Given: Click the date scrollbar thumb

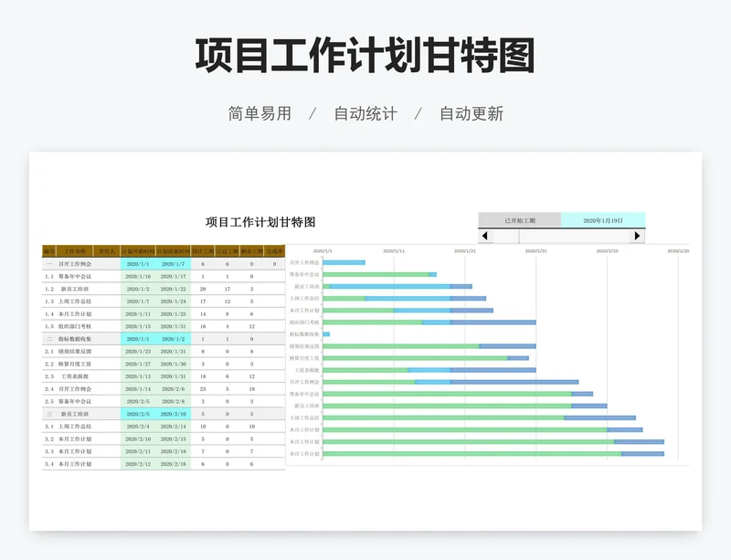Looking at the screenshot, I should pos(506,236).
